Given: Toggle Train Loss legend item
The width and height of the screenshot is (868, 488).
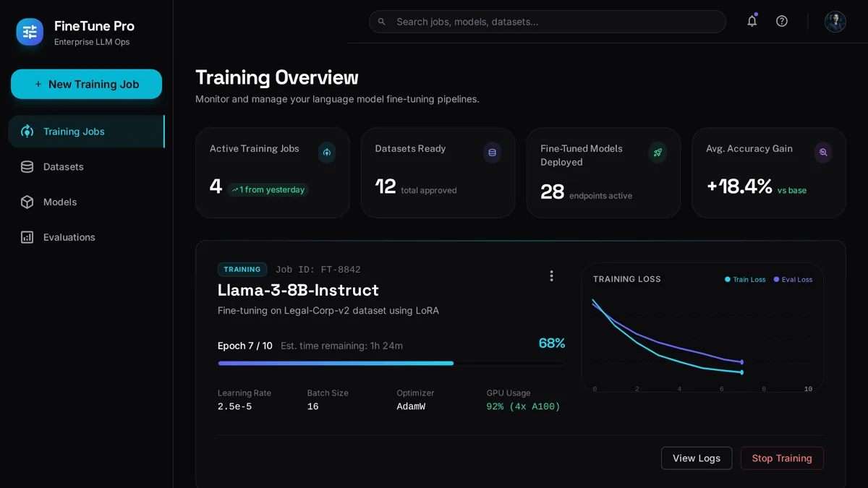Looking at the screenshot, I should (745, 280).
